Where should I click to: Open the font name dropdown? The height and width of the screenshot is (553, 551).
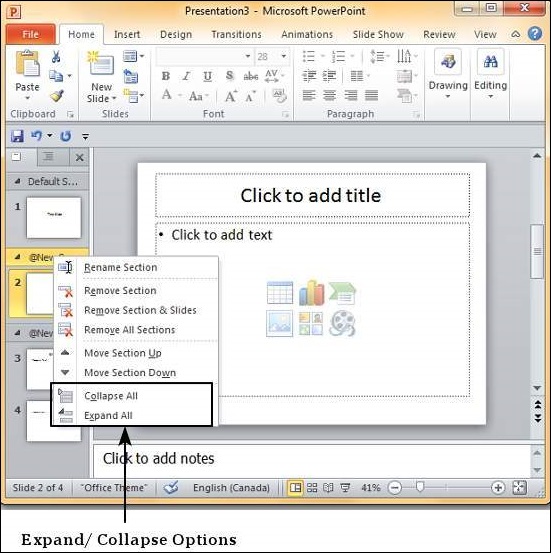(x=248, y=56)
